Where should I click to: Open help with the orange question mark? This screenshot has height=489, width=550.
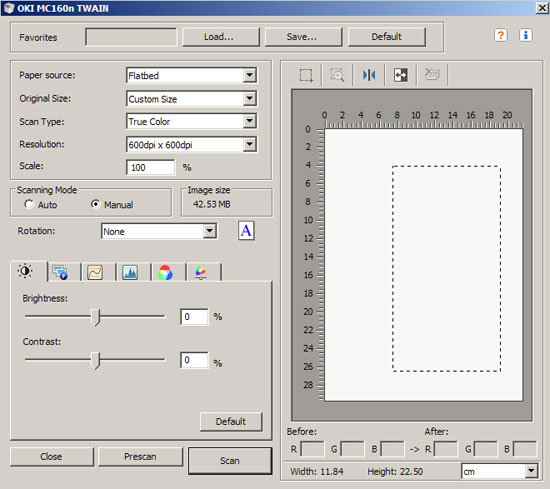(501, 35)
